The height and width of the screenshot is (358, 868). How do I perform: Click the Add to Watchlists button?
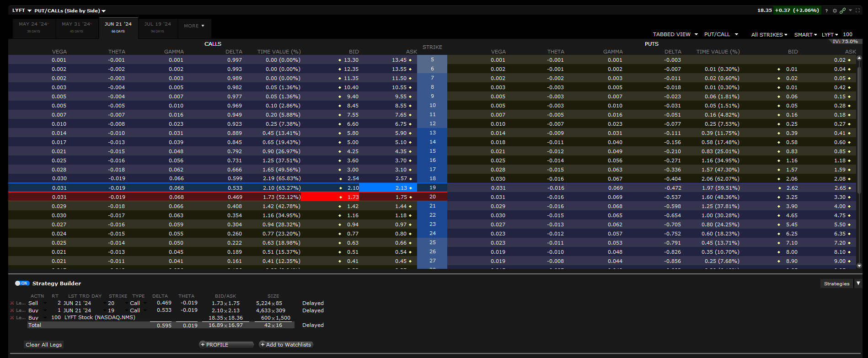pos(286,345)
